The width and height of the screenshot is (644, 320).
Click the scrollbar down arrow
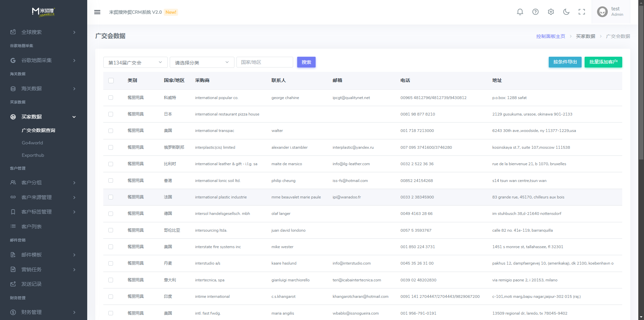click(641, 317)
